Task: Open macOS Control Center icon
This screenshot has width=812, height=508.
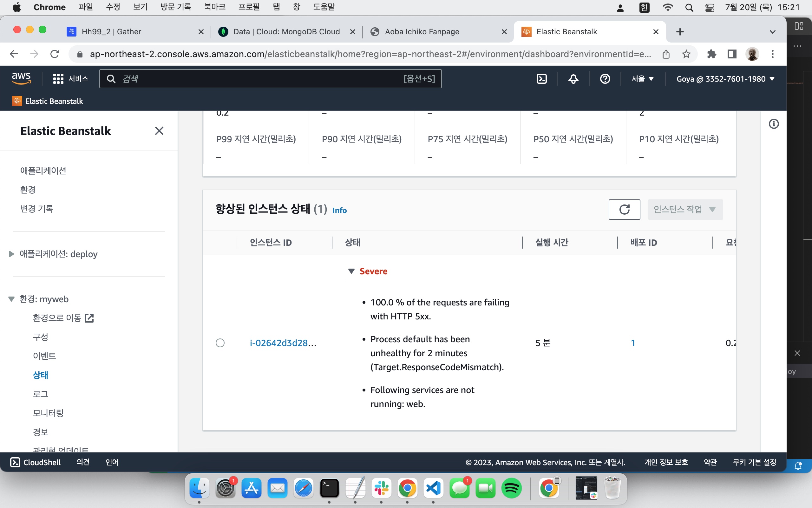Action: (x=709, y=7)
